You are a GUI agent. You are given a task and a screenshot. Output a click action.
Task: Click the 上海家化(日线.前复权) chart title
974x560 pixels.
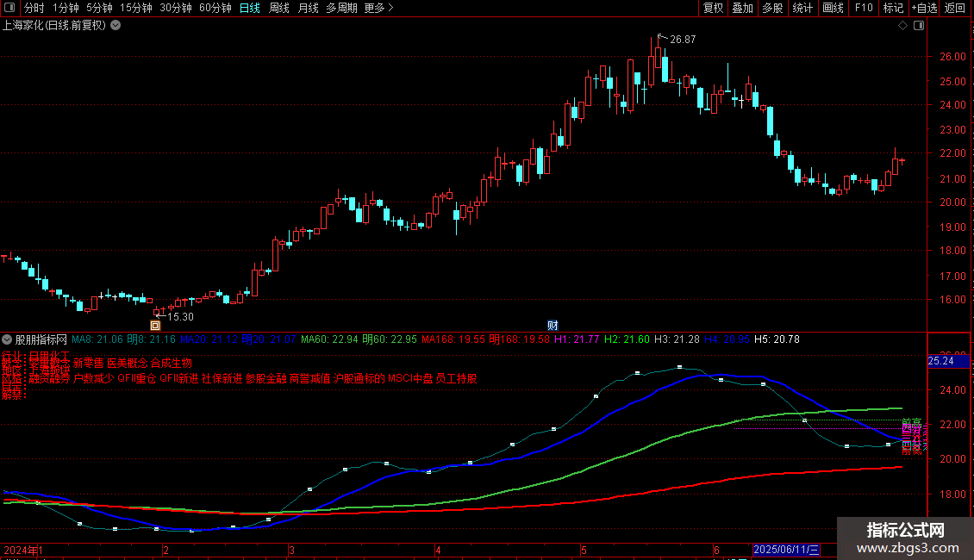coord(54,26)
